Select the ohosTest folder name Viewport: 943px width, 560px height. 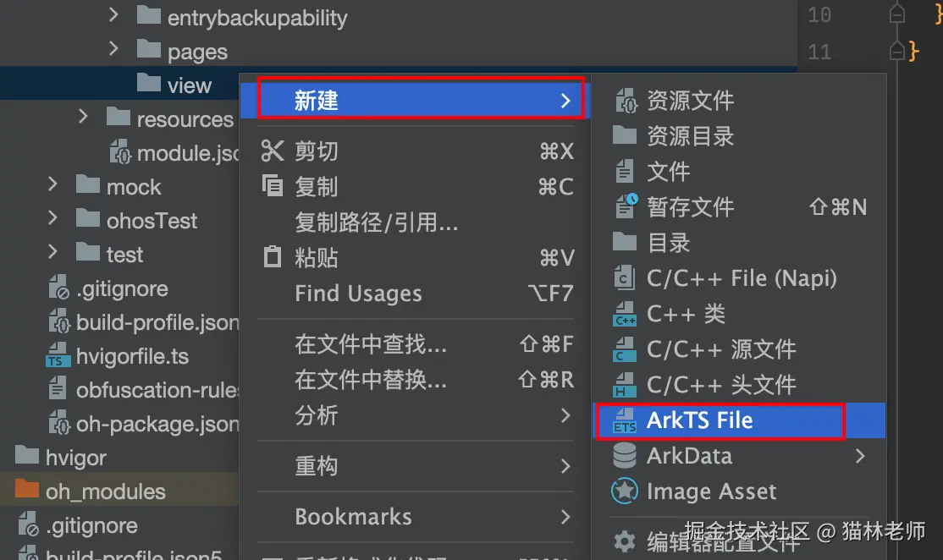[152, 221]
